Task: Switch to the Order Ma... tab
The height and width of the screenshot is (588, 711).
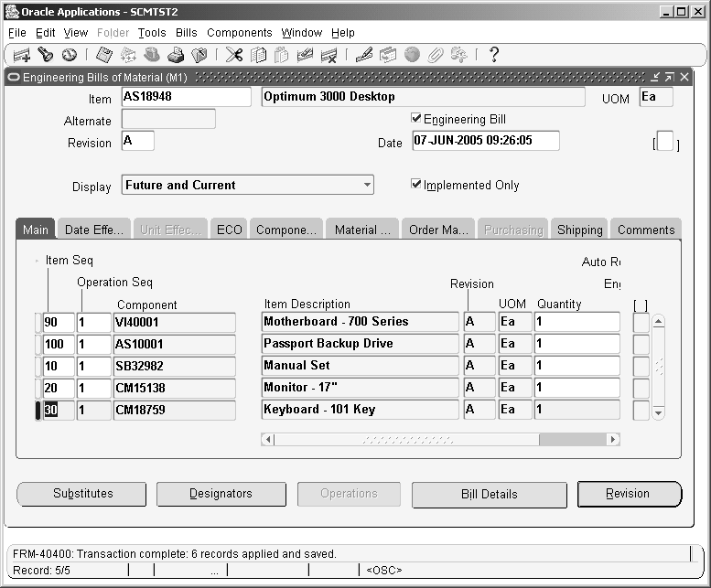Action: click(x=438, y=230)
